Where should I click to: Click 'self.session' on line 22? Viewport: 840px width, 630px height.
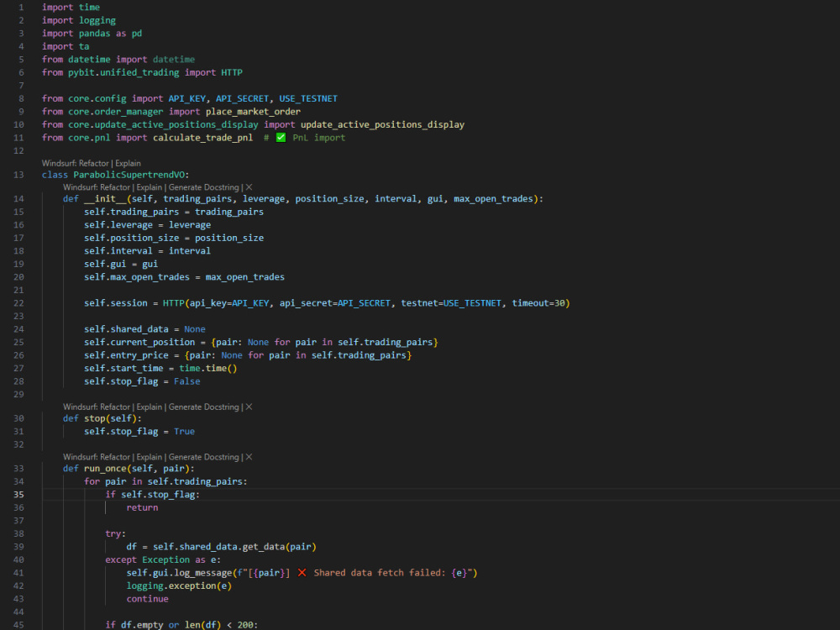115,303
